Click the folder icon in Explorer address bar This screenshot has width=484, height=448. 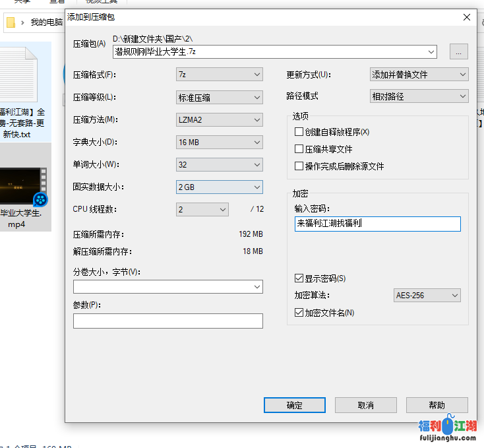point(11,22)
